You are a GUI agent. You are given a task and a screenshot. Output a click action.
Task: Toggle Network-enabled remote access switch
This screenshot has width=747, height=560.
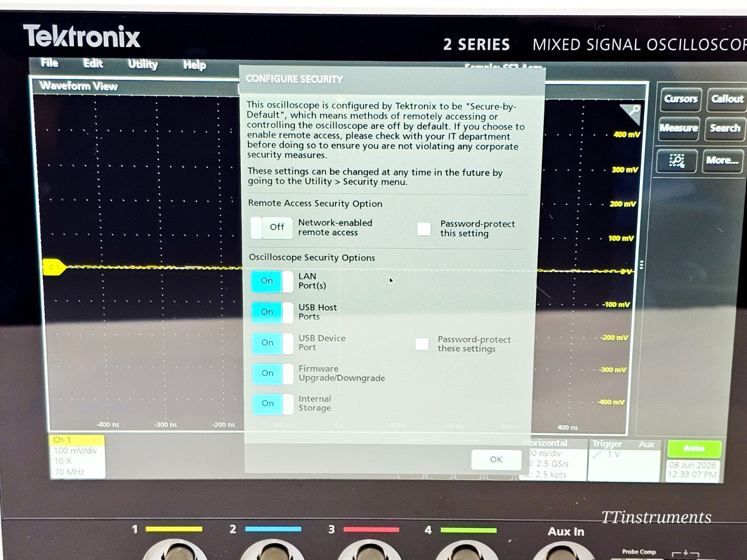point(272,228)
